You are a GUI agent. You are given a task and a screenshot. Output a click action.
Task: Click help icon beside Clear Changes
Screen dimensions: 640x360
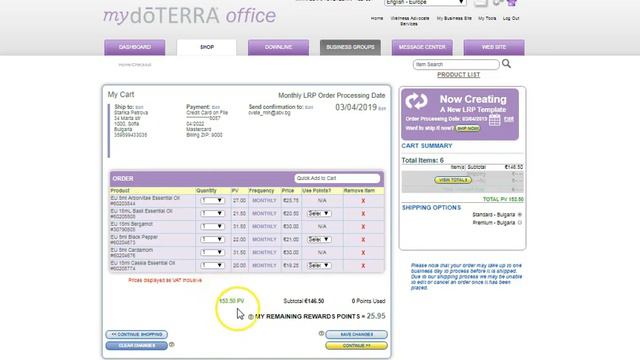pos(172,344)
